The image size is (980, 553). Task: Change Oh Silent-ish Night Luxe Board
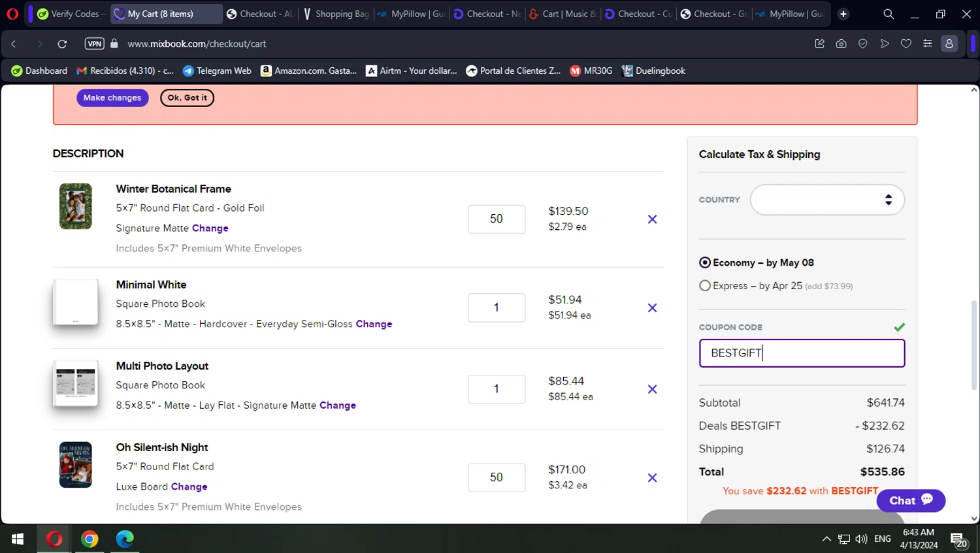189,486
